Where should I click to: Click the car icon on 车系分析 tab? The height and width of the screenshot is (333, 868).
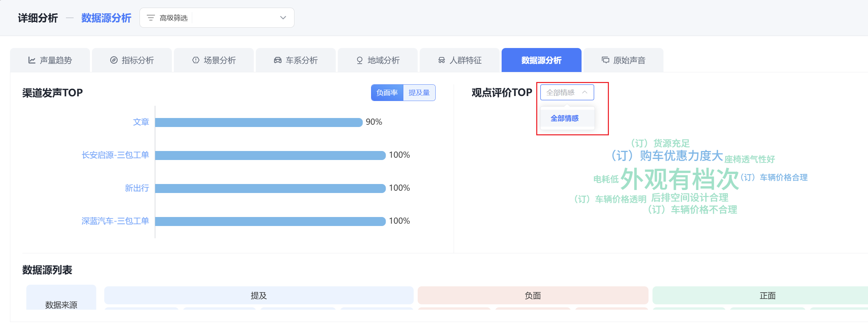(278, 60)
